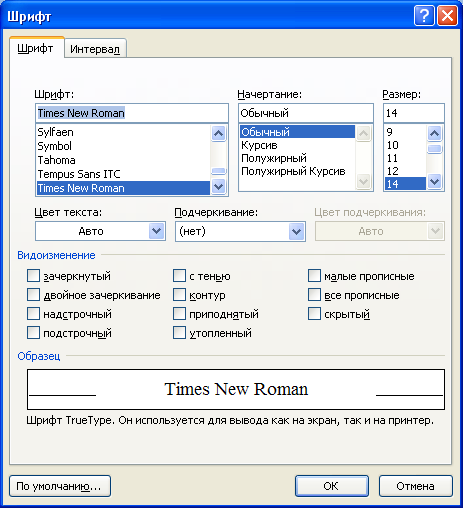This screenshot has width=463, height=508.
Task: Close the Шрифт dialog window
Action: coord(447,16)
